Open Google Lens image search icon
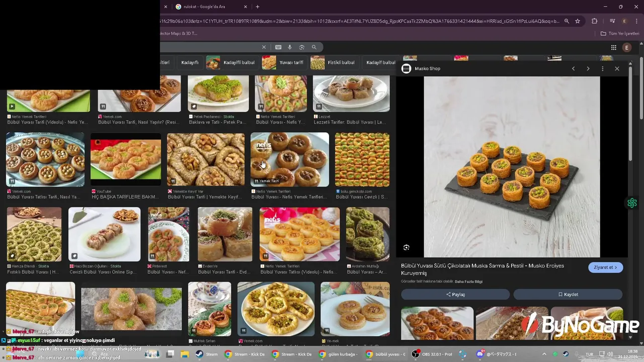 pos(302,47)
